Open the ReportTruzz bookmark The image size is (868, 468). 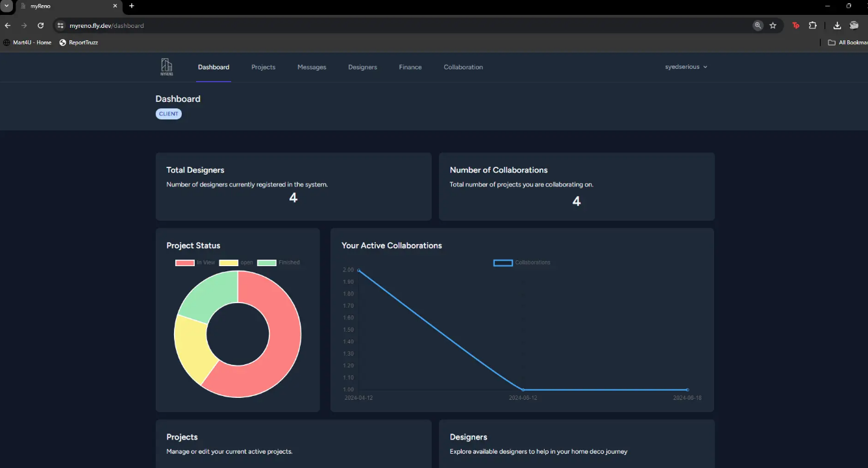coord(79,42)
